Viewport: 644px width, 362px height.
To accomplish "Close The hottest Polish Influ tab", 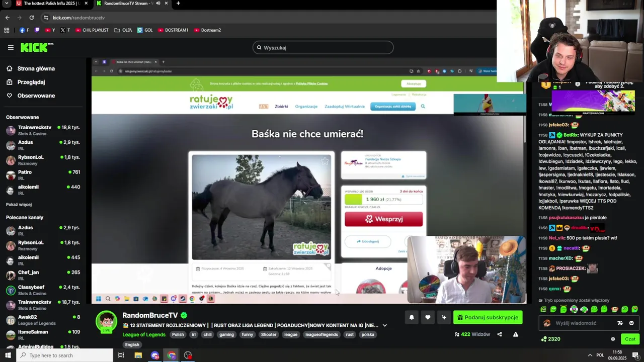I will [86, 4].
